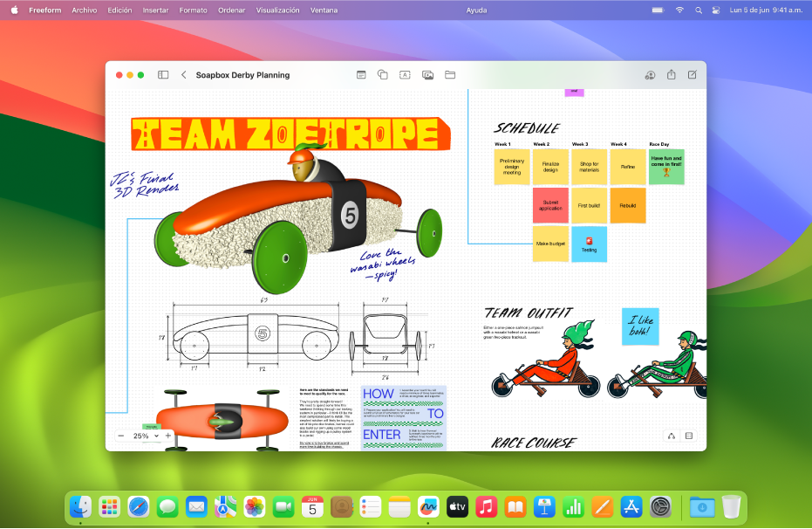
Task: Select the blue 'I like both!' sticky note
Action: pos(639,326)
